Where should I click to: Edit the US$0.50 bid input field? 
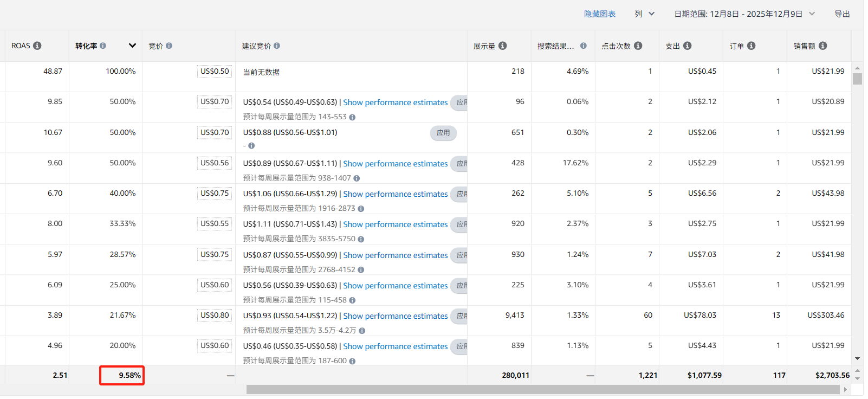[215, 72]
